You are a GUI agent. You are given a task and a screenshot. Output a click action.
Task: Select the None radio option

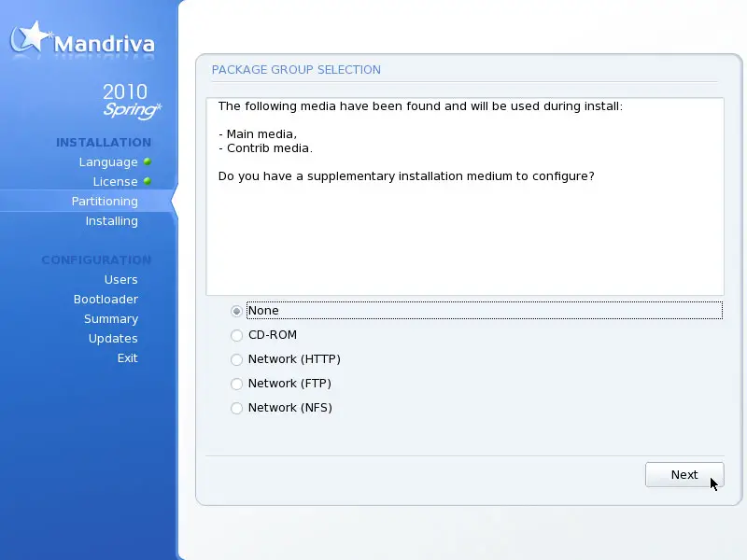coord(236,311)
